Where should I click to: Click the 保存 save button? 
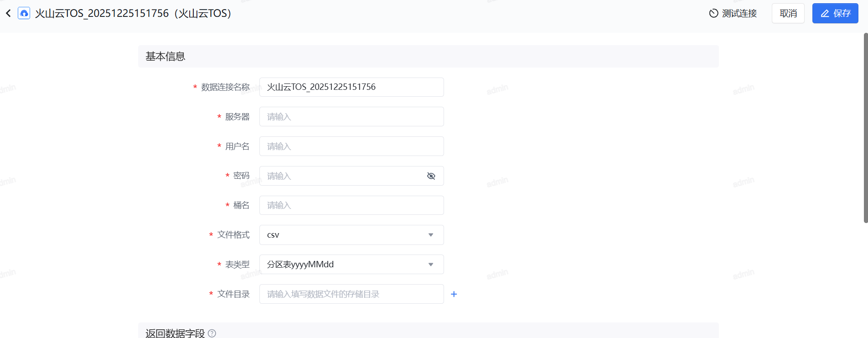tap(835, 13)
